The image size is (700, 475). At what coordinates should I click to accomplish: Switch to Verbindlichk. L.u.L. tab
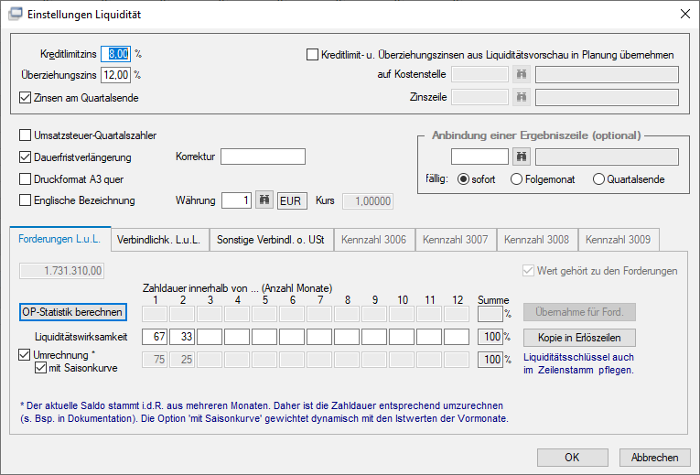(158, 240)
